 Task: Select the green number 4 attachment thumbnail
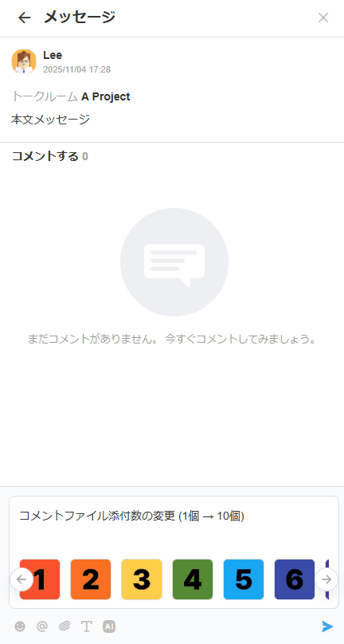click(193, 579)
